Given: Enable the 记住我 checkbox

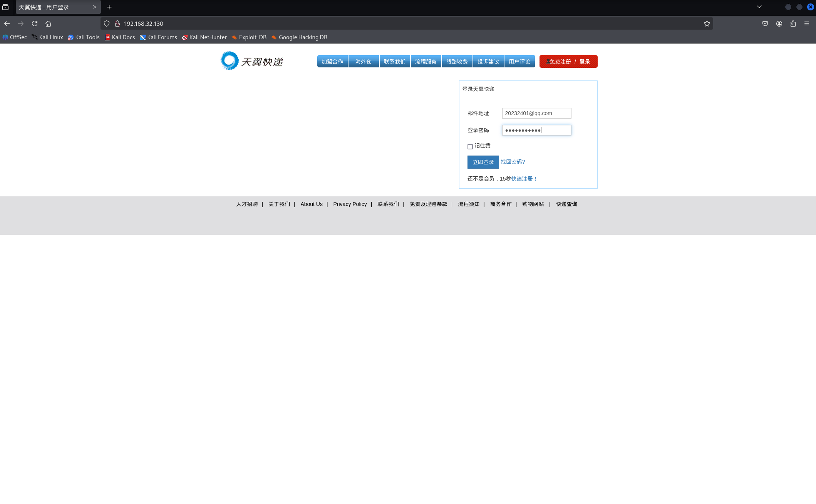Looking at the screenshot, I should pos(470,146).
